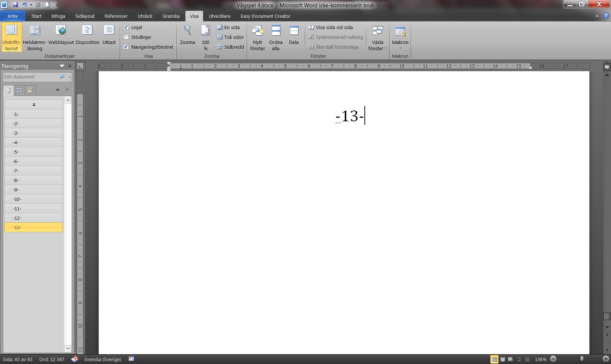The height and width of the screenshot is (364, 611).
Task: Click the zoom slider handle
Action: click(582, 359)
